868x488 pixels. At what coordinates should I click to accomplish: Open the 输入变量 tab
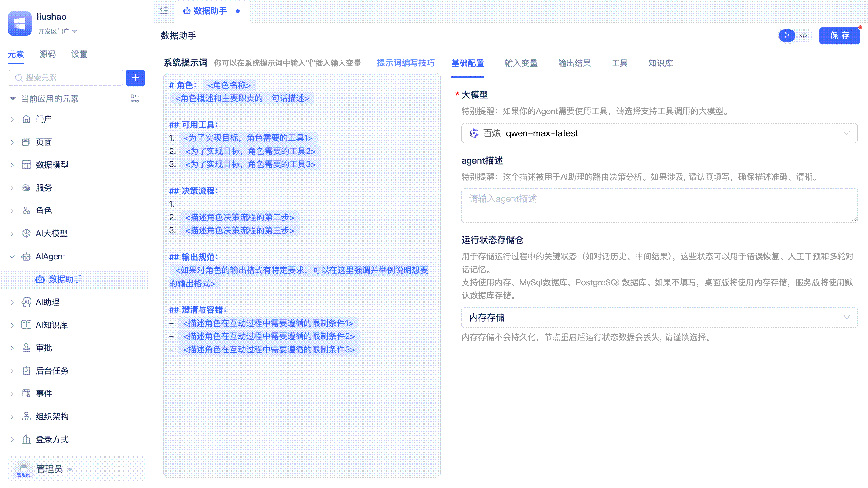(521, 63)
